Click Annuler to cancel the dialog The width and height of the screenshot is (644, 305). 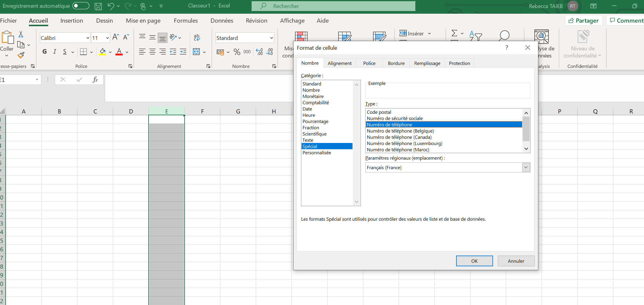(516, 261)
